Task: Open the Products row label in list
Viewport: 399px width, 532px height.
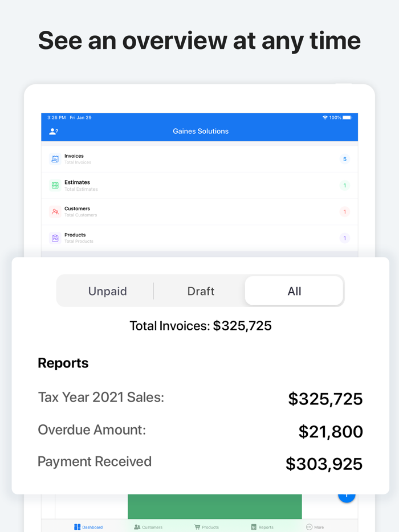Action: (75, 235)
